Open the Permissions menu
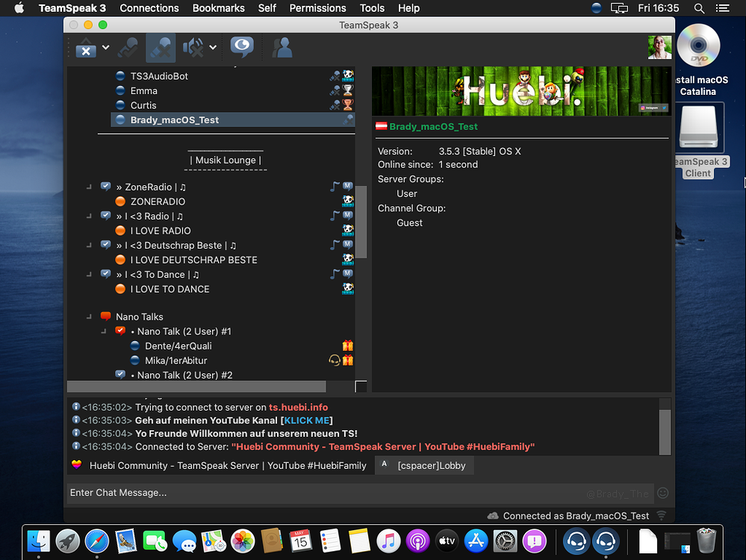Screen dimensions: 746x560 tap(317, 8)
